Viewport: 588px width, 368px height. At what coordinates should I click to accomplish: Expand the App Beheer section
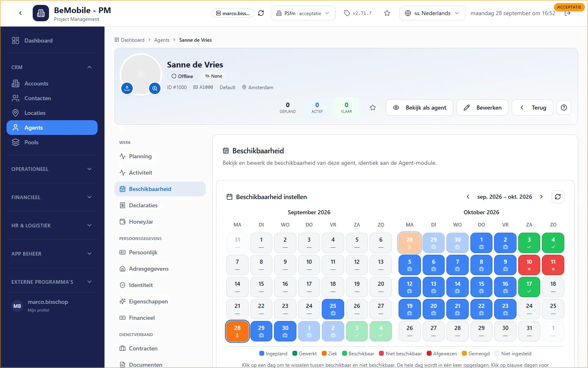coord(52,254)
